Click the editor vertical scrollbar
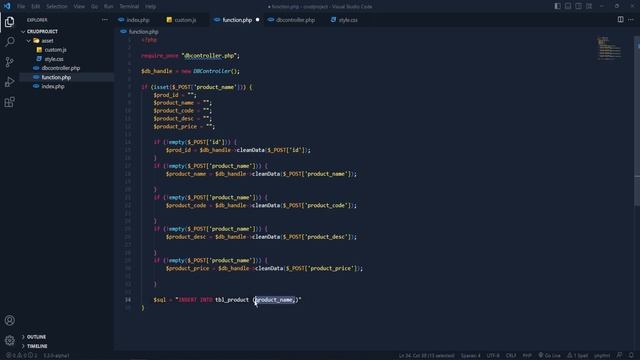This screenshot has height=360, width=640. tap(637, 122)
